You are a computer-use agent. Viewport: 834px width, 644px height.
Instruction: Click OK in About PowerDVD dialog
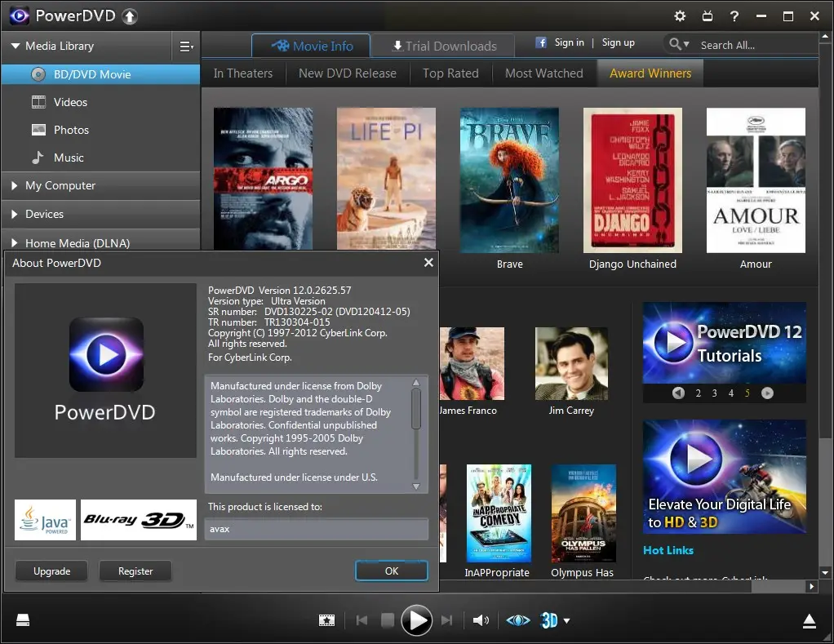(392, 571)
